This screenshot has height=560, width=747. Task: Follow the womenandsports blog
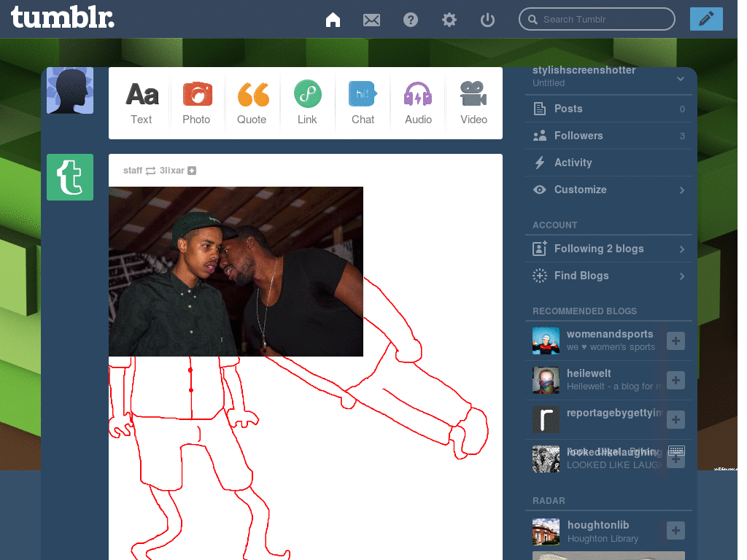click(x=676, y=341)
